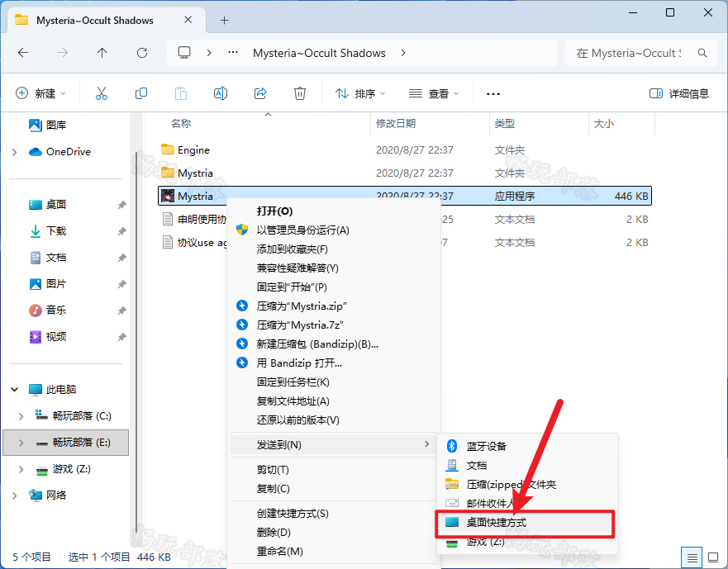Viewport: 728px width, 569px height.
Task: Choose 兼容性疑难解答(Y) menu entry
Action: pos(333,268)
